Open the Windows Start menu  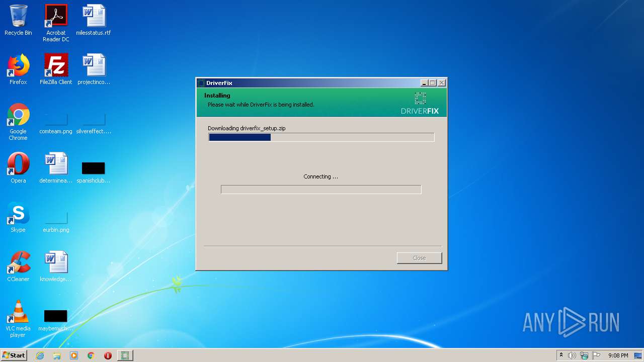(x=14, y=355)
